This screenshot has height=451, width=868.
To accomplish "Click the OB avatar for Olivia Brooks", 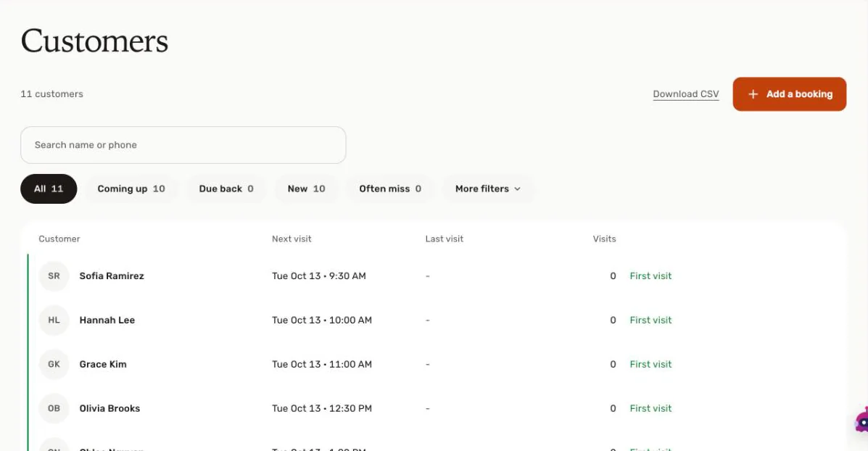I will pyautogui.click(x=54, y=408).
